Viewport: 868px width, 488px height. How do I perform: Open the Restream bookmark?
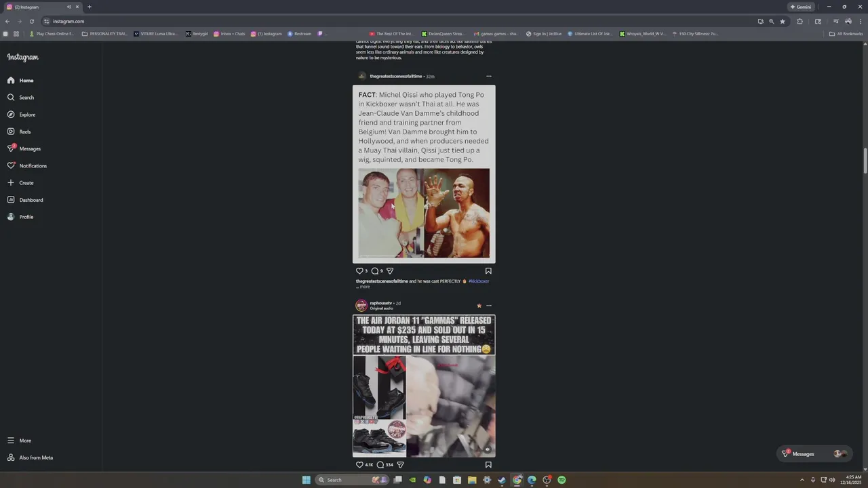[x=299, y=34]
